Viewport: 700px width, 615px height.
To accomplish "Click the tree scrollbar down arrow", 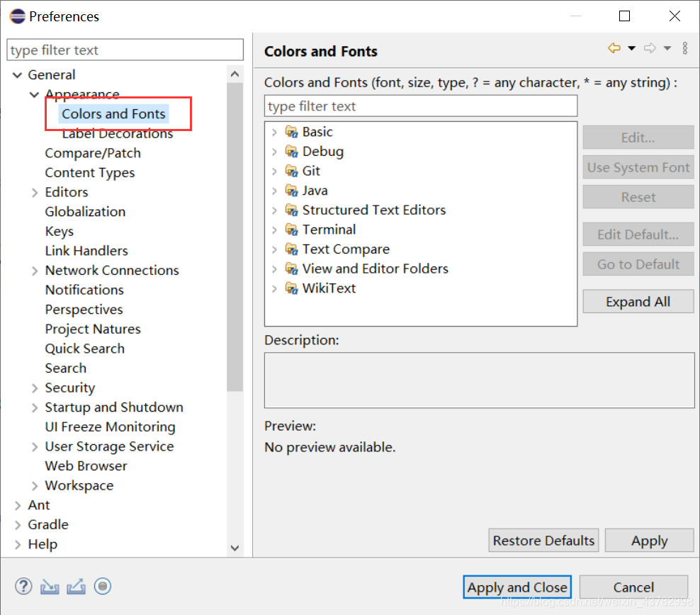I will (x=235, y=548).
